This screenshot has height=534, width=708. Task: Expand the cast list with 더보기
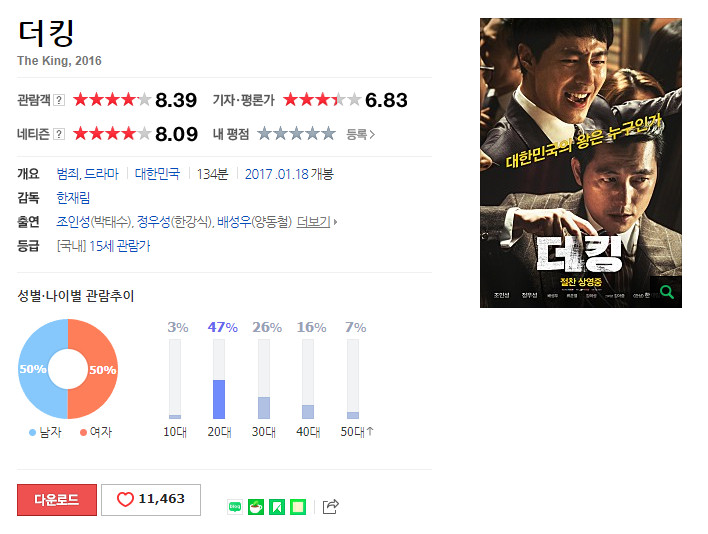[314, 222]
